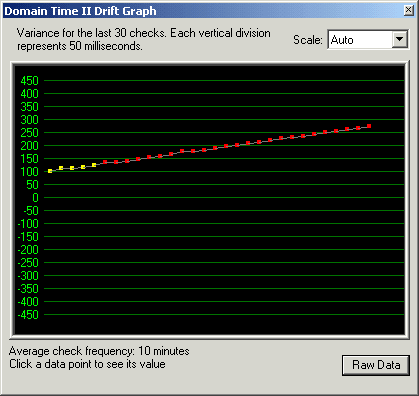Image resolution: width=419 pixels, height=396 pixels.
Task: Click the 0 axis label
Action: pos(35,198)
